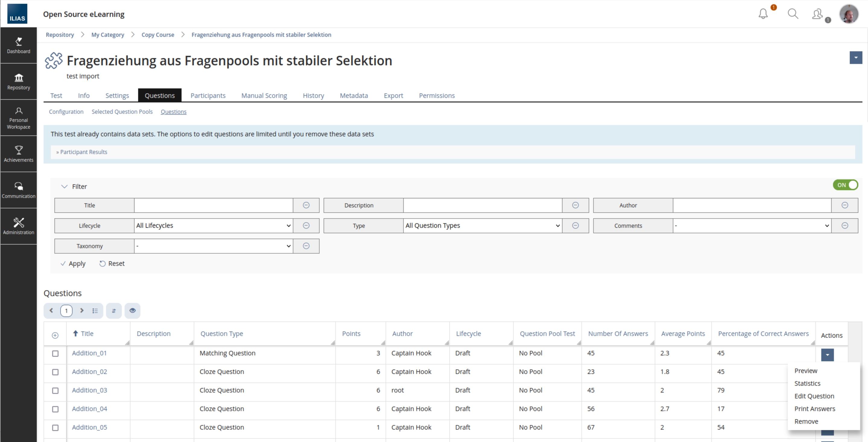This screenshot has width=868, height=442.
Task: Click the eye icon in the Questions toolbar
Action: pyautogui.click(x=132, y=310)
